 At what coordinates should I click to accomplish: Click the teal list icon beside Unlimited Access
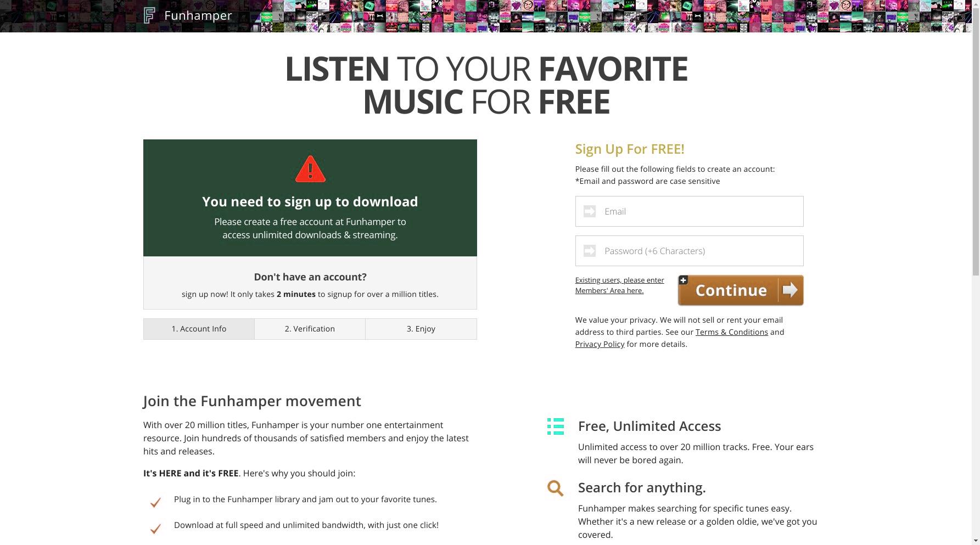click(556, 426)
